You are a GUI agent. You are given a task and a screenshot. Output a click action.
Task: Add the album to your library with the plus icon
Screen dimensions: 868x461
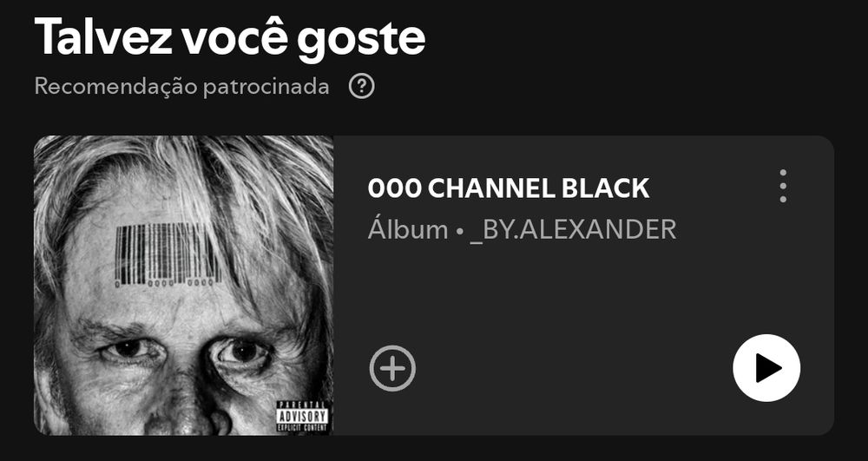coord(392,369)
